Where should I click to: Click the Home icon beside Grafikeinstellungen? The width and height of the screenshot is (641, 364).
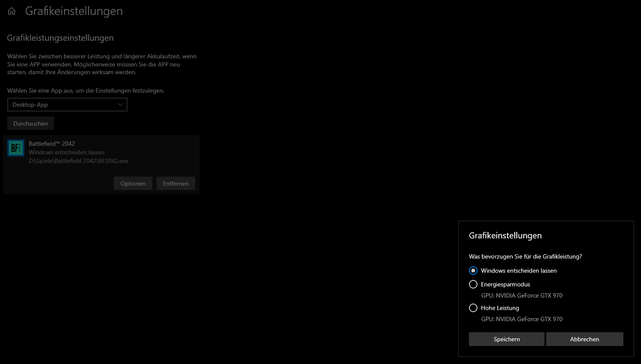[12, 11]
